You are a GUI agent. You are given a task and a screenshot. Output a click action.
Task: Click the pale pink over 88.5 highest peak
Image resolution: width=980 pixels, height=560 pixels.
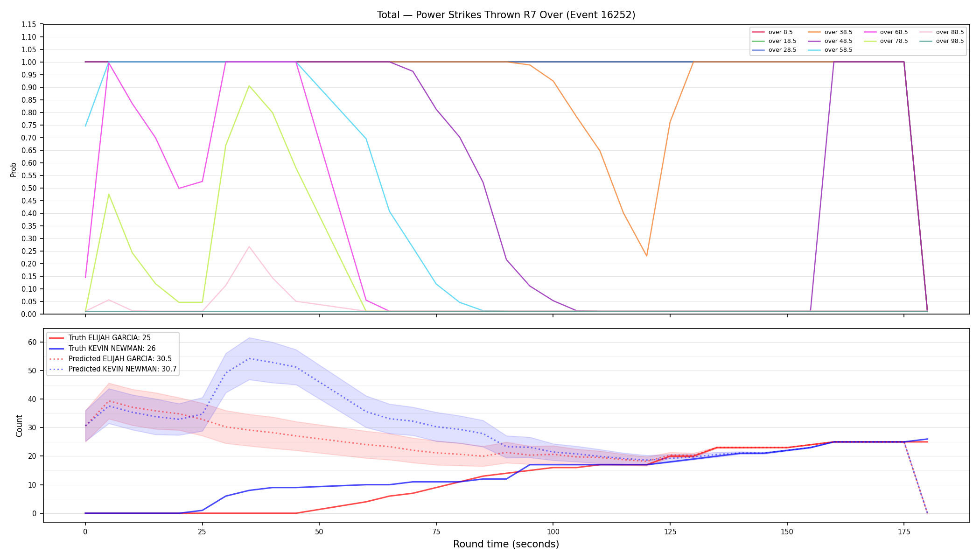[x=249, y=246]
